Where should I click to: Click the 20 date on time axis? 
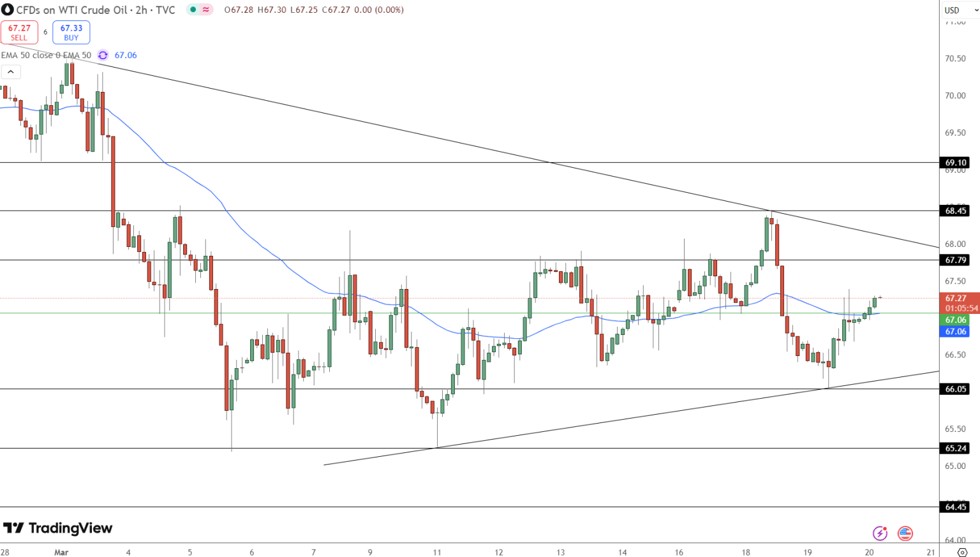click(x=869, y=552)
